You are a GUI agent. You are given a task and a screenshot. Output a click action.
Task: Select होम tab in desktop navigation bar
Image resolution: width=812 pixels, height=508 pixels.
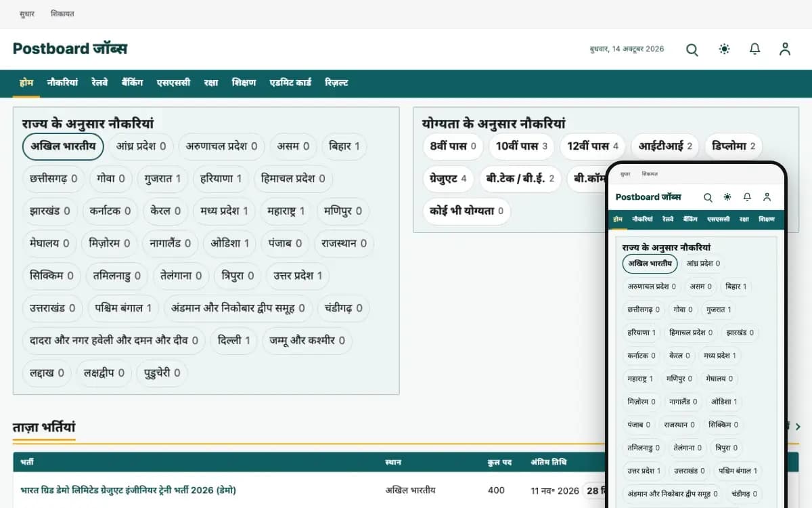pyautogui.click(x=26, y=83)
